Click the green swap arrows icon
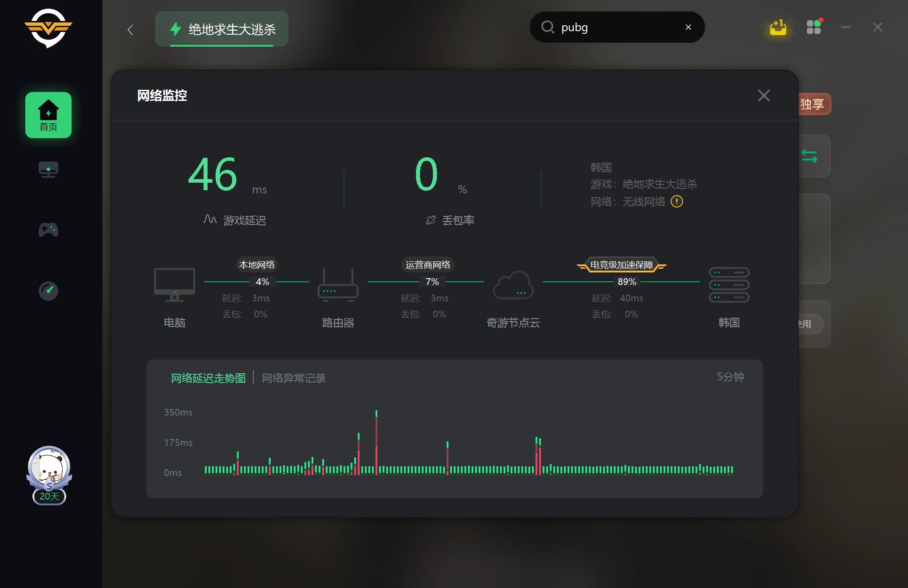 point(809,156)
